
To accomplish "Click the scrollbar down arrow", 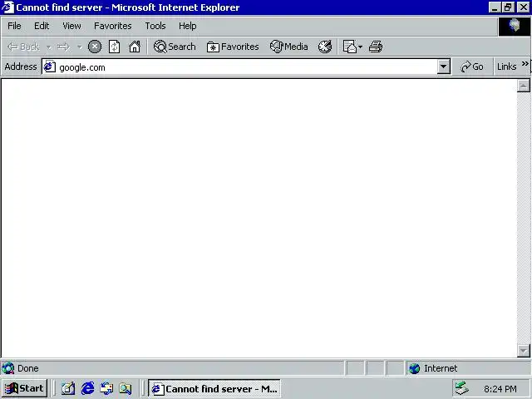I will [x=524, y=351].
